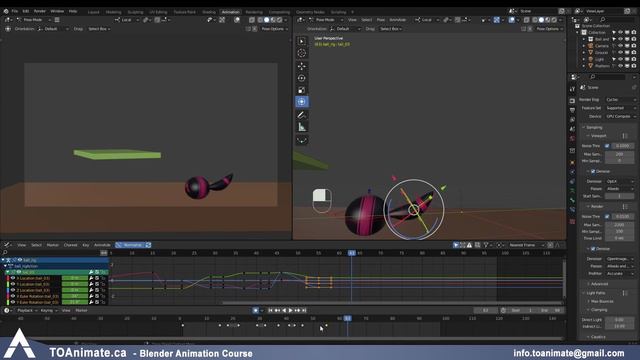Hide Camera object in outliner via eye
640x360 pixels.
tap(620, 46)
